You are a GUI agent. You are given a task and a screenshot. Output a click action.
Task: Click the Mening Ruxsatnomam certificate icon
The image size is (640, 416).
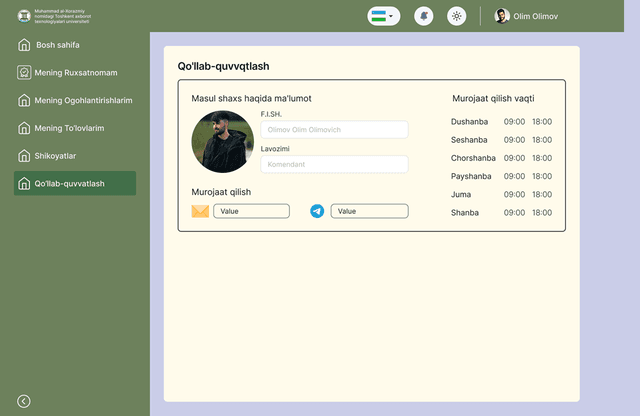(x=24, y=73)
